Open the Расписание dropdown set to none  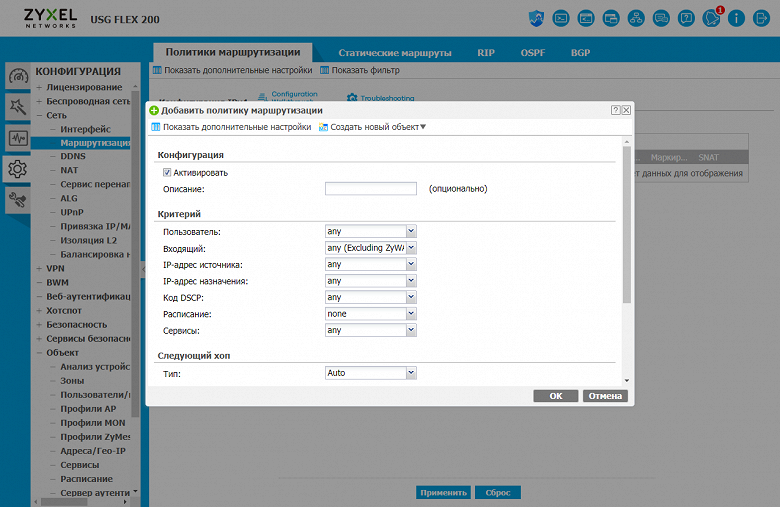pyautogui.click(x=371, y=314)
